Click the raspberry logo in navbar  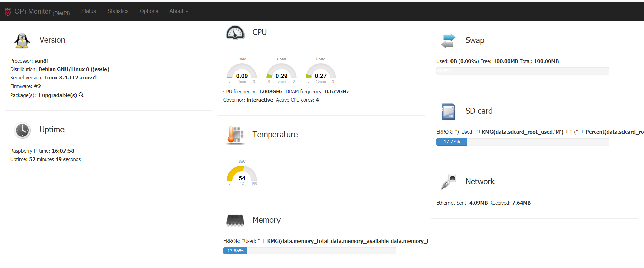[x=8, y=12]
